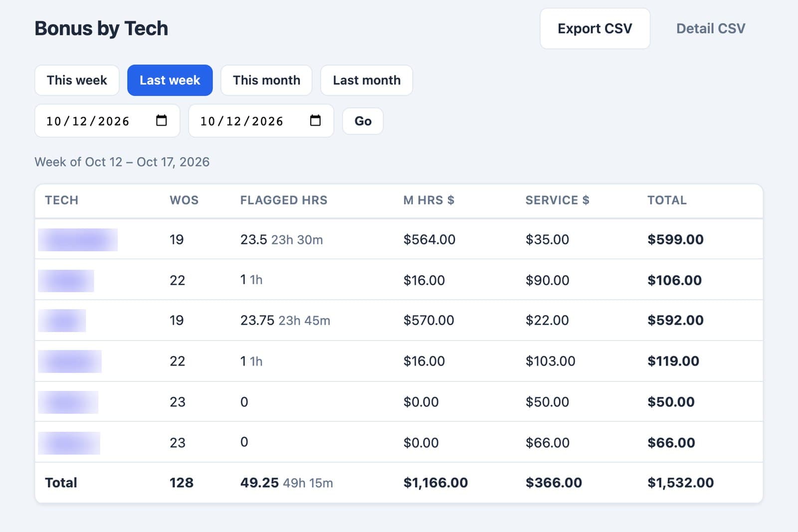
Task: Click the Detail CSV link
Action: pyautogui.click(x=711, y=28)
